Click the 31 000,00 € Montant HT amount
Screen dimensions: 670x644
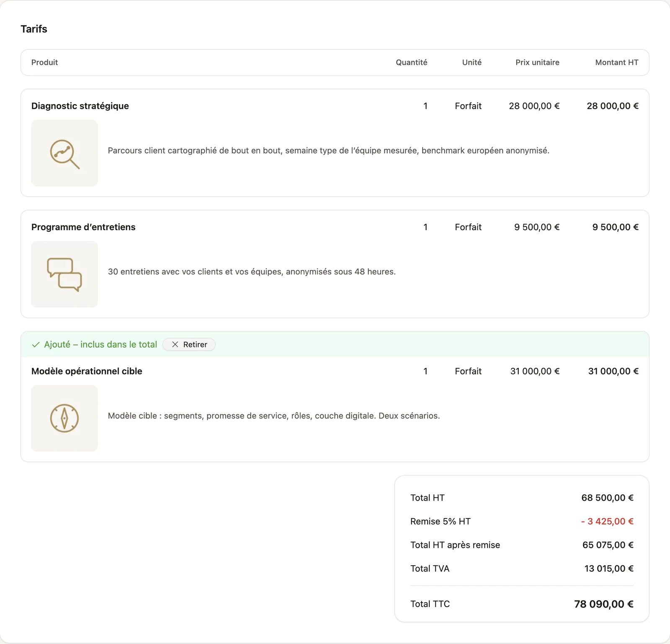613,371
